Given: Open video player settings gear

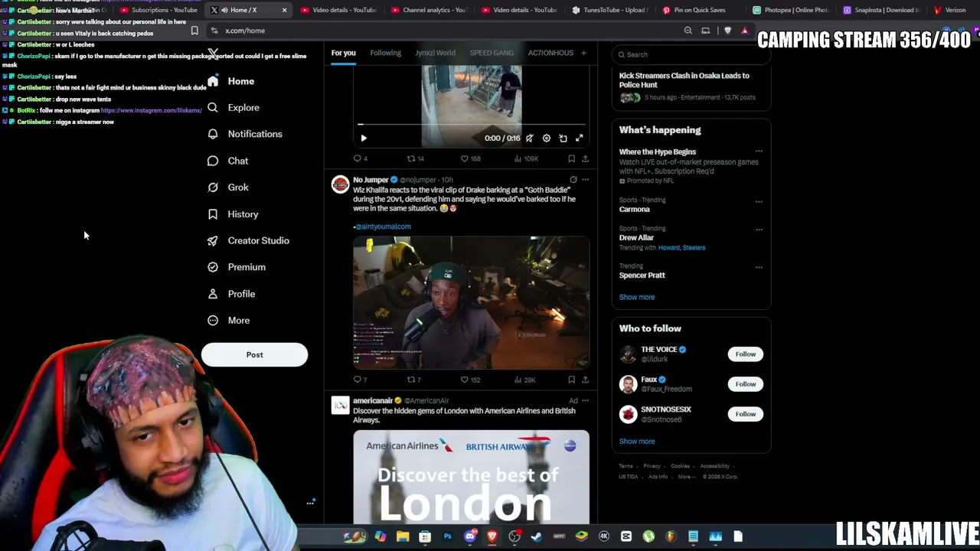Looking at the screenshot, I should [546, 139].
